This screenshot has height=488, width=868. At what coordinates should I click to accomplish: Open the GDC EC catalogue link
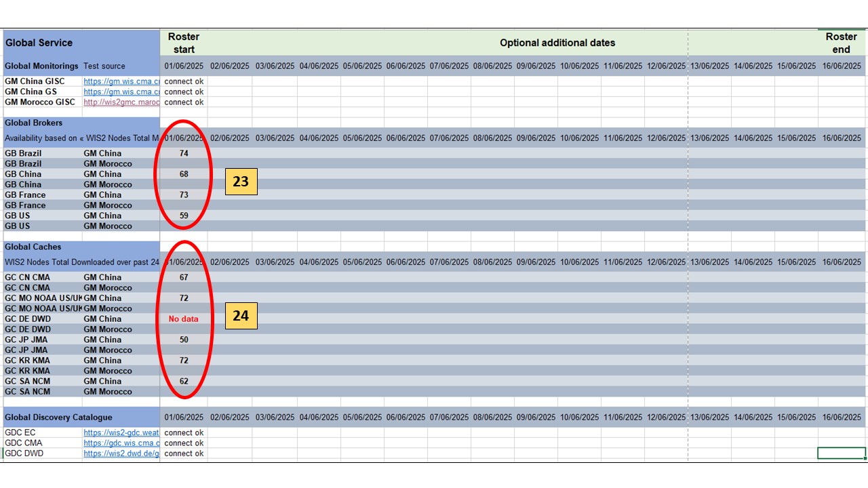coord(121,432)
